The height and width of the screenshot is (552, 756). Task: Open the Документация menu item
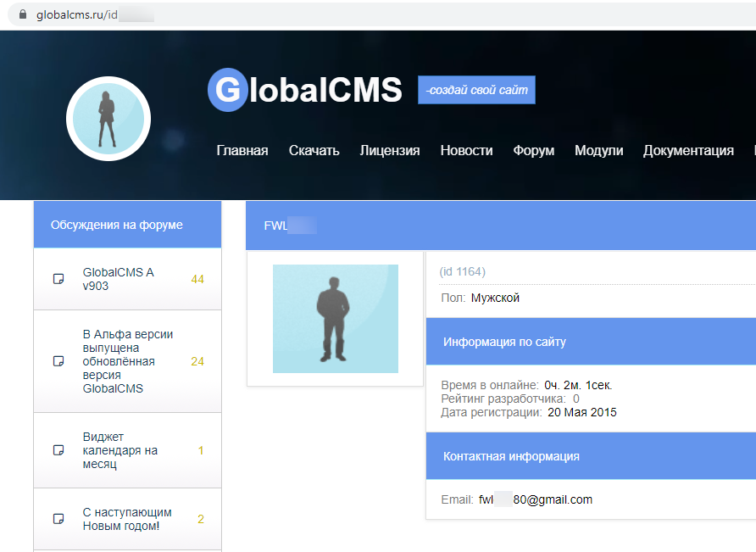tap(688, 151)
